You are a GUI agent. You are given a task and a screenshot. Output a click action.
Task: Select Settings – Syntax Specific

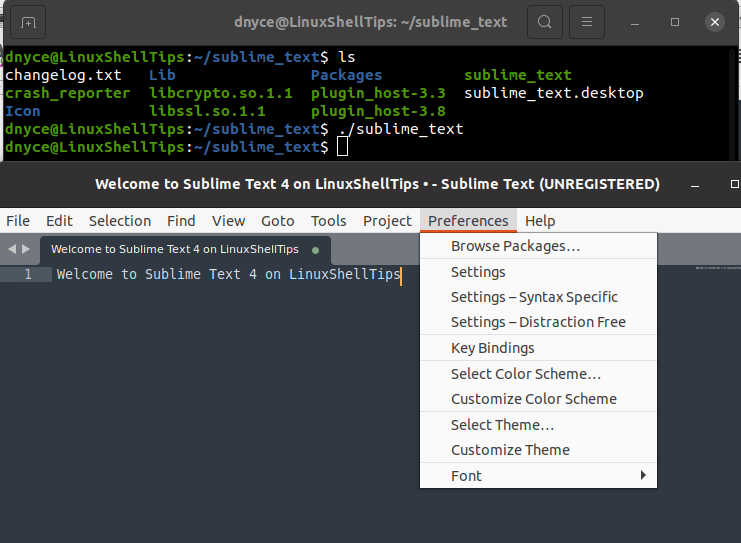pyautogui.click(x=538, y=297)
